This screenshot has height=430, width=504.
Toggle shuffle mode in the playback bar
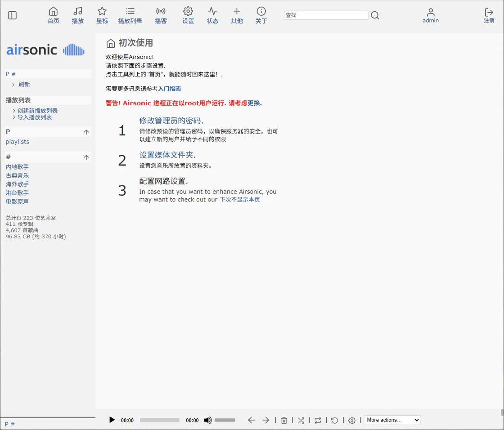point(301,420)
